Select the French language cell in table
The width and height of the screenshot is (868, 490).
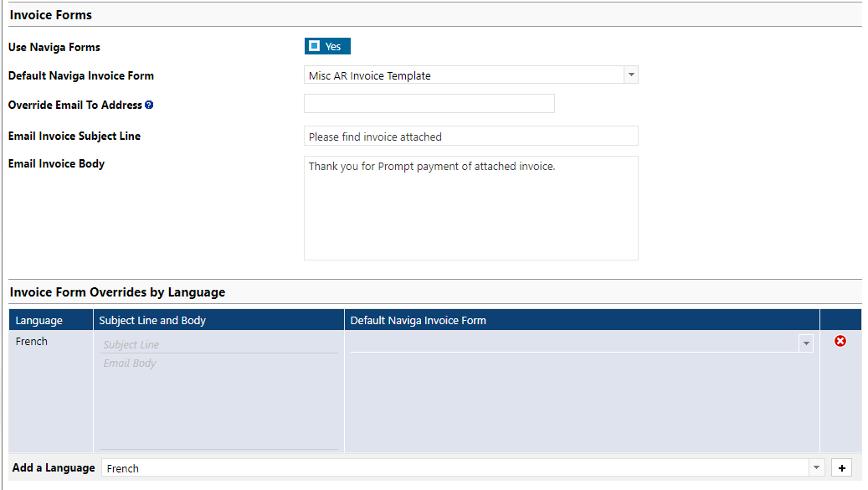[32, 342]
